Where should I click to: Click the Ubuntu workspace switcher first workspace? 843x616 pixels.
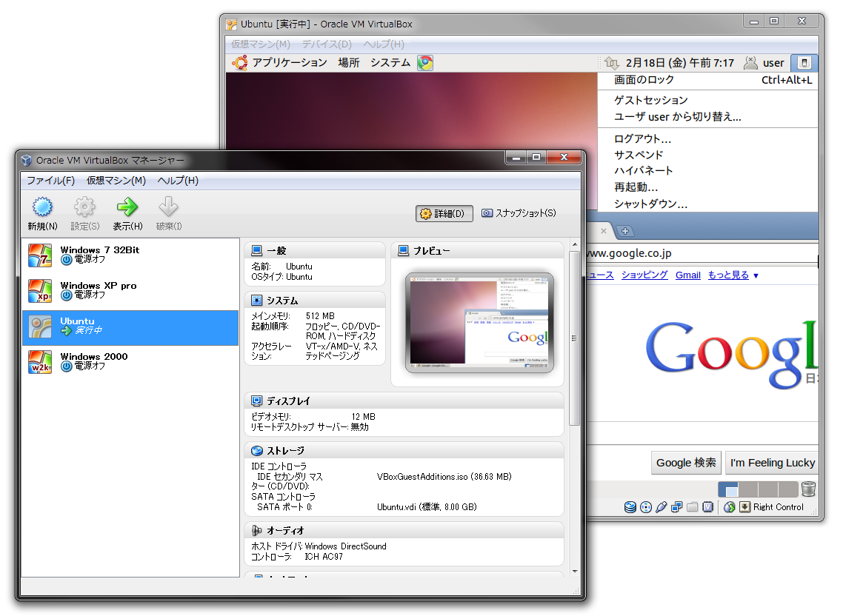pyautogui.click(x=728, y=489)
